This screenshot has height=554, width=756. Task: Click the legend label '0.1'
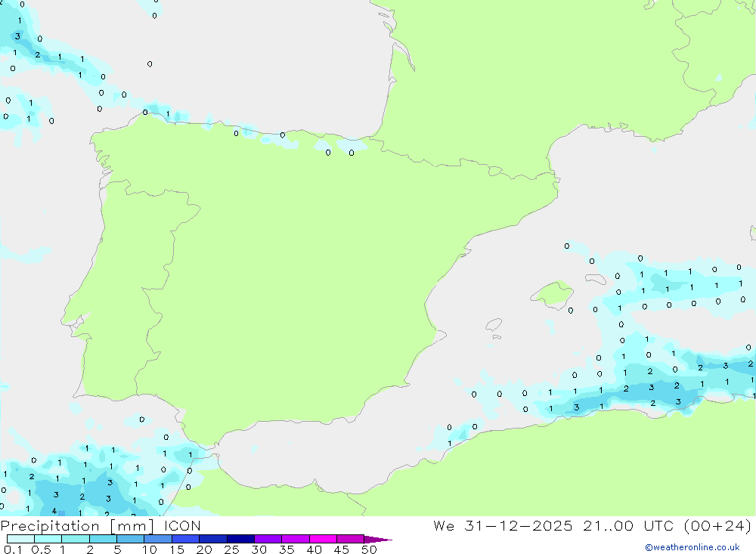13,549
